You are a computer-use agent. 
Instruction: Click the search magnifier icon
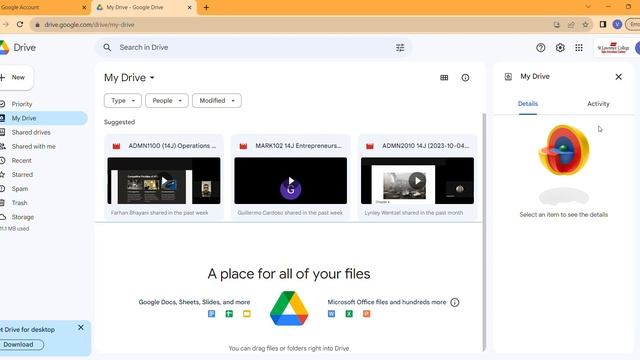click(107, 47)
